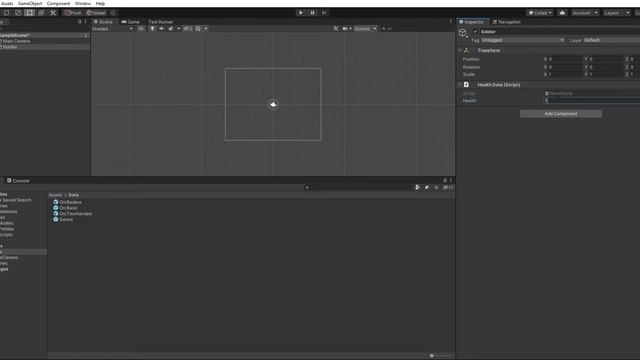Viewport: 640px width, 360px height.
Task: Click the Soldier GameObject cube icon
Action: (462, 33)
